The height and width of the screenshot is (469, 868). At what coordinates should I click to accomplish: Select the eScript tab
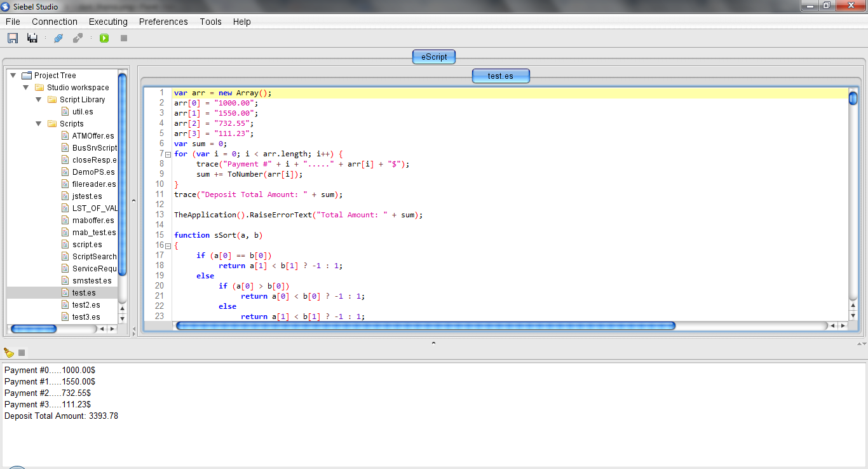click(434, 57)
